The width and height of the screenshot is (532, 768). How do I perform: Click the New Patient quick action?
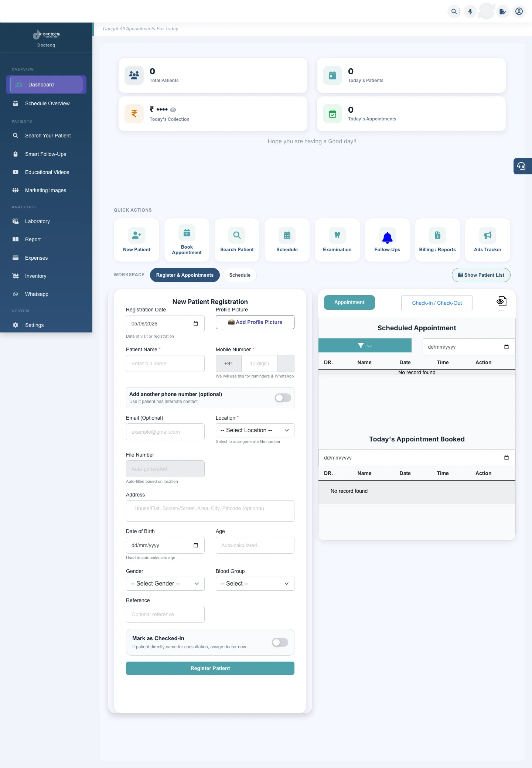pyautogui.click(x=137, y=240)
